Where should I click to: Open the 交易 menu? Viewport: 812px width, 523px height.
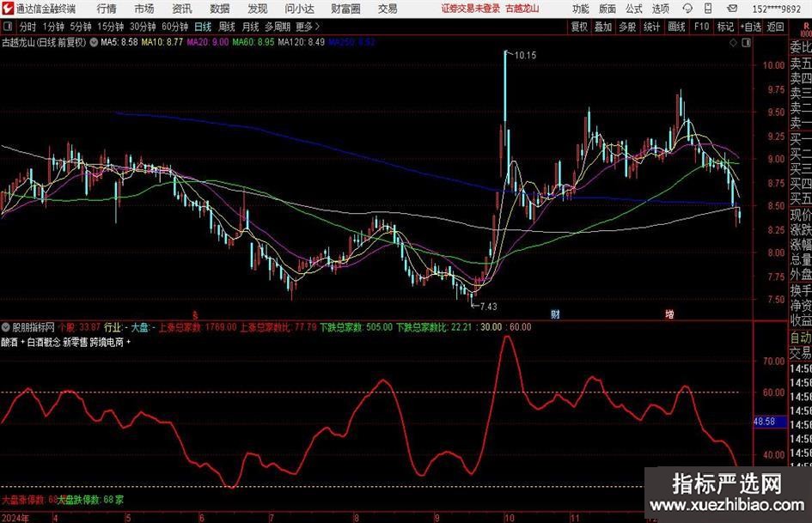387,9
